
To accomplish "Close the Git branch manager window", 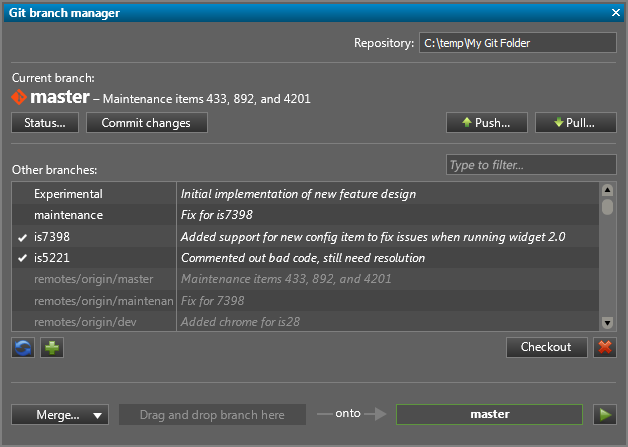I will (x=616, y=13).
